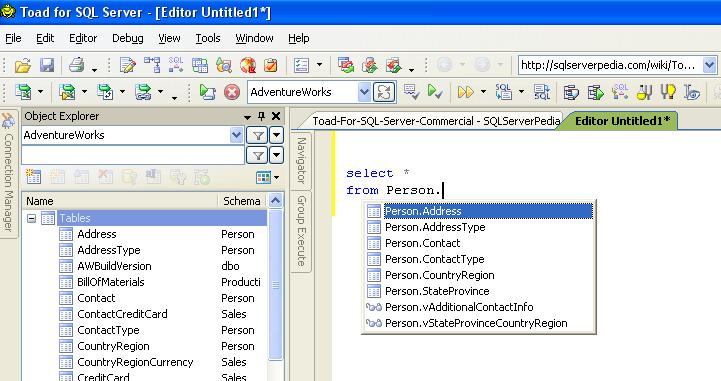Click the scroll up arrow in Object Explorer list
The height and width of the screenshot is (381, 721).
tap(275, 201)
